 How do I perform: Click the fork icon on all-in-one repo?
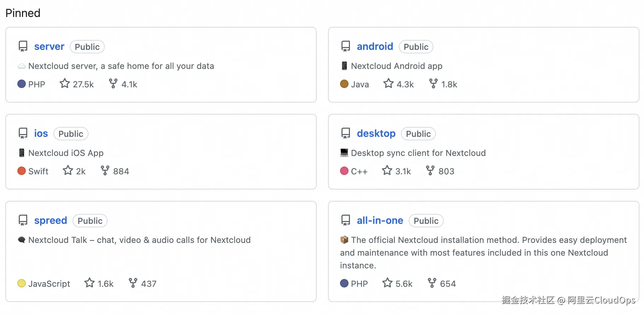(x=432, y=283)
